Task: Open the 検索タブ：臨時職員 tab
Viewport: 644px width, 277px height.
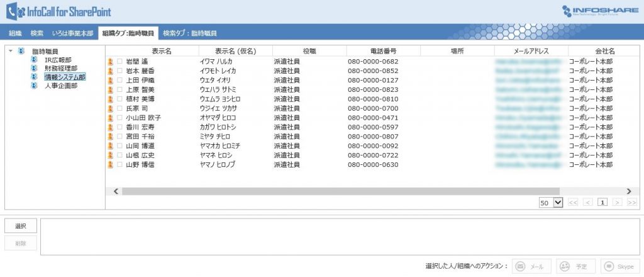Action: pyautogui.click(x=189, y=32)
